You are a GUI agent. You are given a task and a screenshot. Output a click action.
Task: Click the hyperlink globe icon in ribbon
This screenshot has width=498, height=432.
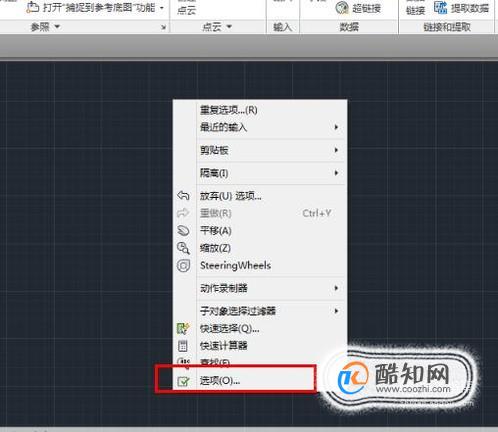pos(342,8)
